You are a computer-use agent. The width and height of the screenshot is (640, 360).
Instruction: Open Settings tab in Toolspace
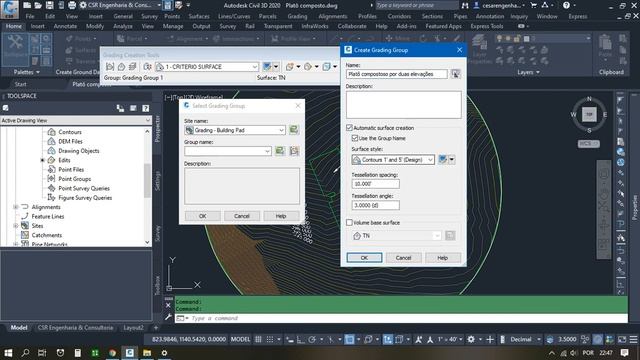(x=158, y=180)
